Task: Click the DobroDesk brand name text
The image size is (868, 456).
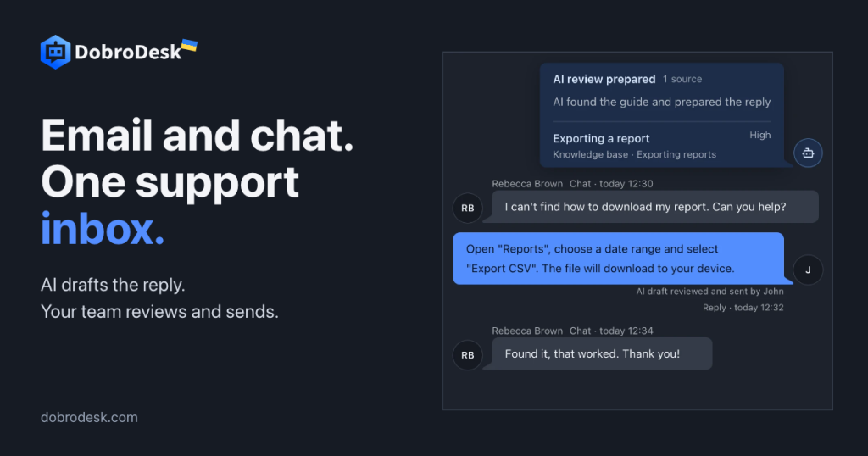Action: [x=128, y=52]
